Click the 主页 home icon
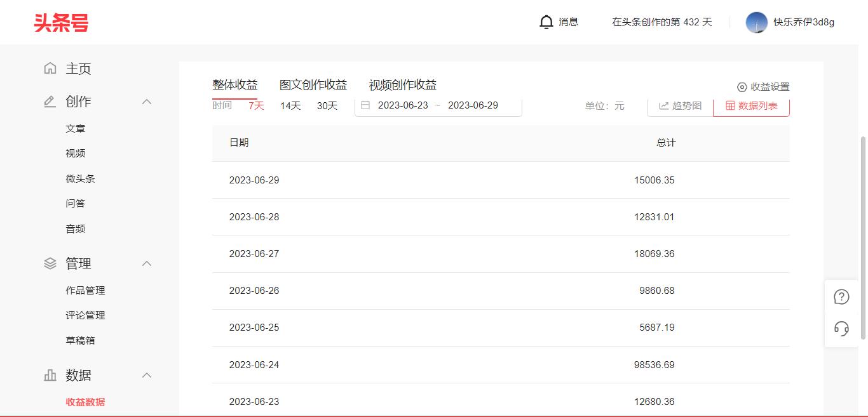 click(48, 68)
